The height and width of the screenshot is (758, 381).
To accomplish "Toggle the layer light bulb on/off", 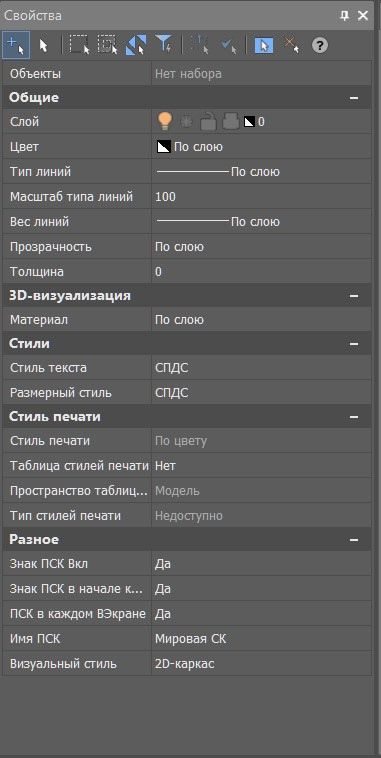I will pyautogui.click(x=165, y=121).
